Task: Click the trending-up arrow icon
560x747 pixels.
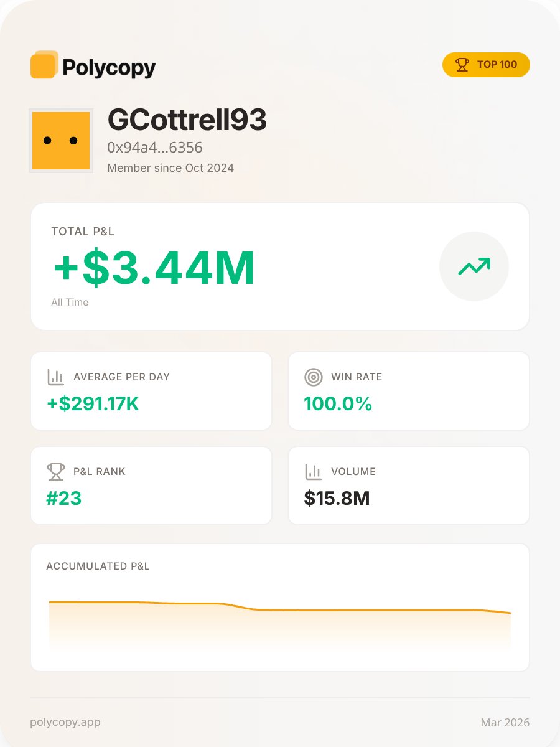Action: click(x=474, y=266)
